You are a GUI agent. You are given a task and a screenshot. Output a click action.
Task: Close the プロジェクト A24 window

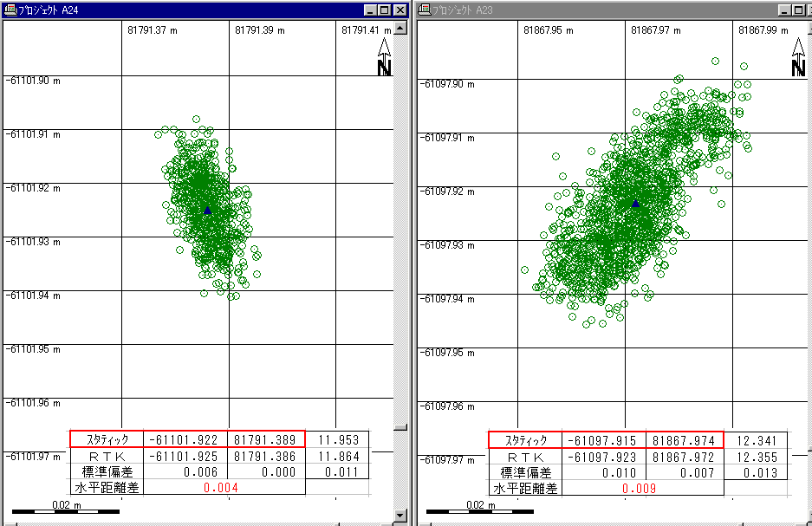(400, 10)
